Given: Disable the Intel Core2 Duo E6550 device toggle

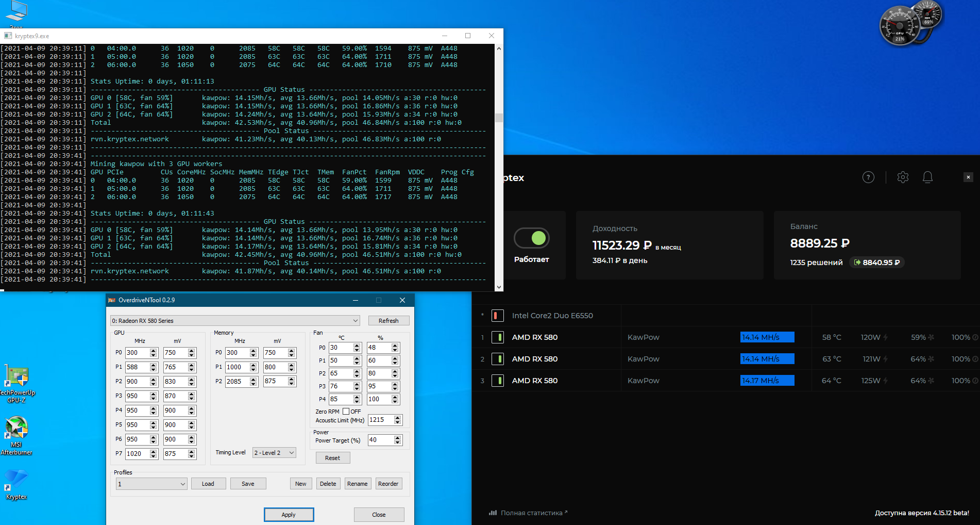Looking at the screenshot, I should pyautogui.click(x=498, y=316).
